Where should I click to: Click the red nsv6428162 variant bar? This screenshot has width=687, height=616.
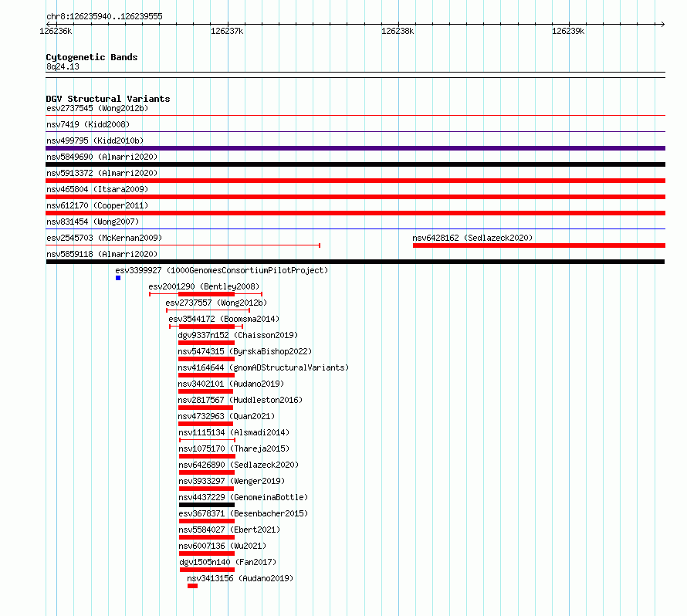click(x=539, y=245)
